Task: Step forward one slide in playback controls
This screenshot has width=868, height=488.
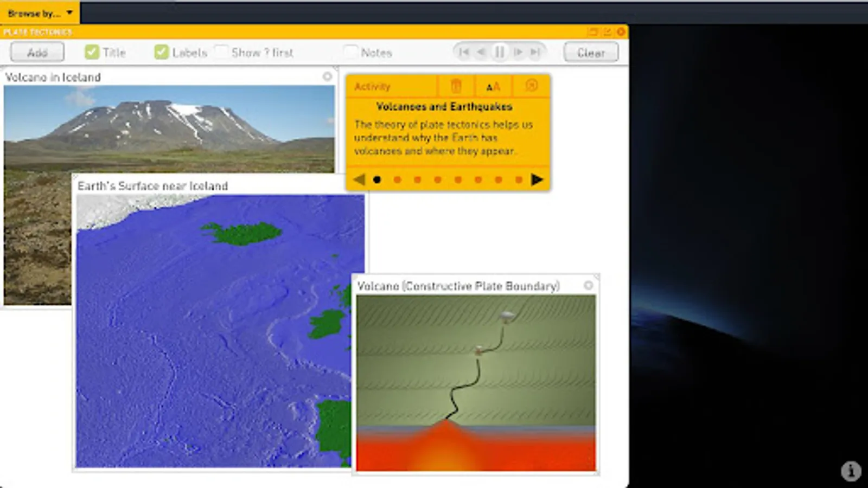Action: coord(518,52)
